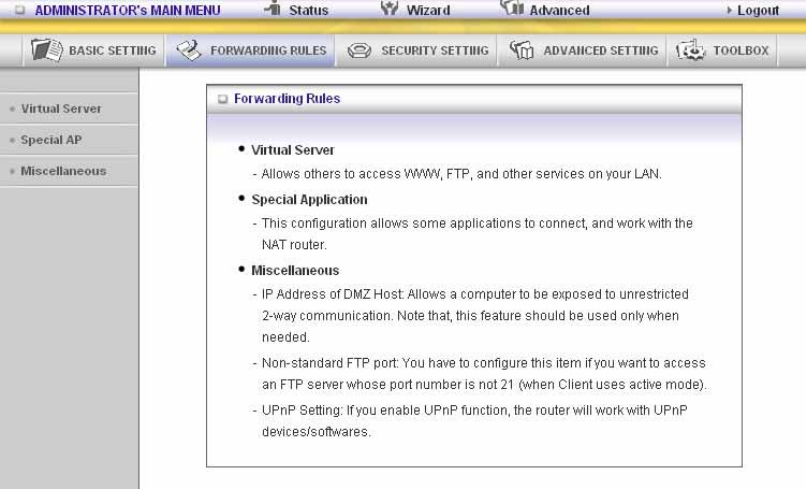806x489 pixels.
Task: Open the BASIC SETTING tab
Action: coord(93,50)
